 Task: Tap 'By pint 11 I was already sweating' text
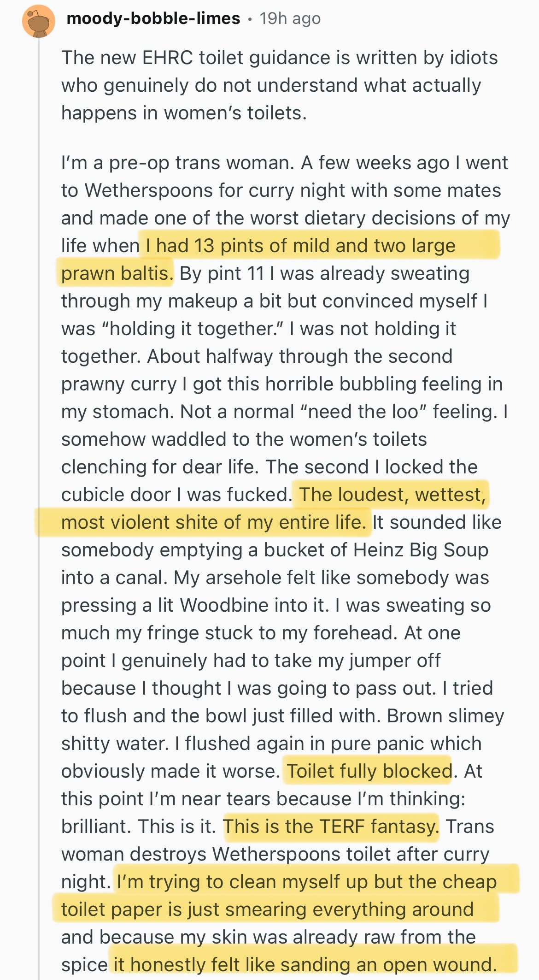325,273
